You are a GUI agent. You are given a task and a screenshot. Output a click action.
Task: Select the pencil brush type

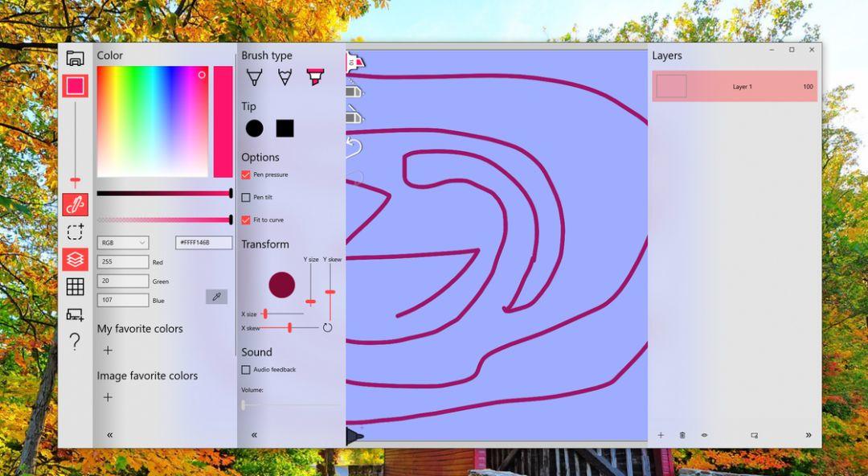[285, 77]
